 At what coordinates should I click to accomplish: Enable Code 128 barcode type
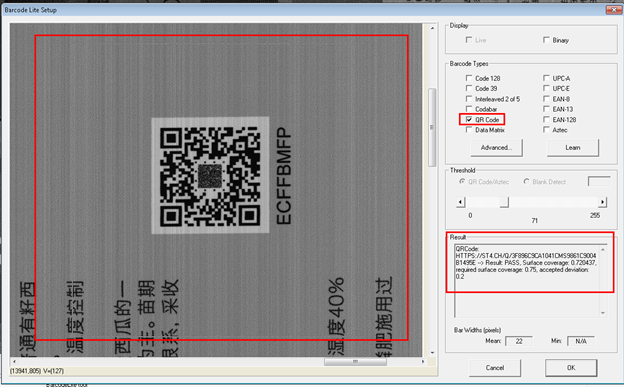(469, 78)
